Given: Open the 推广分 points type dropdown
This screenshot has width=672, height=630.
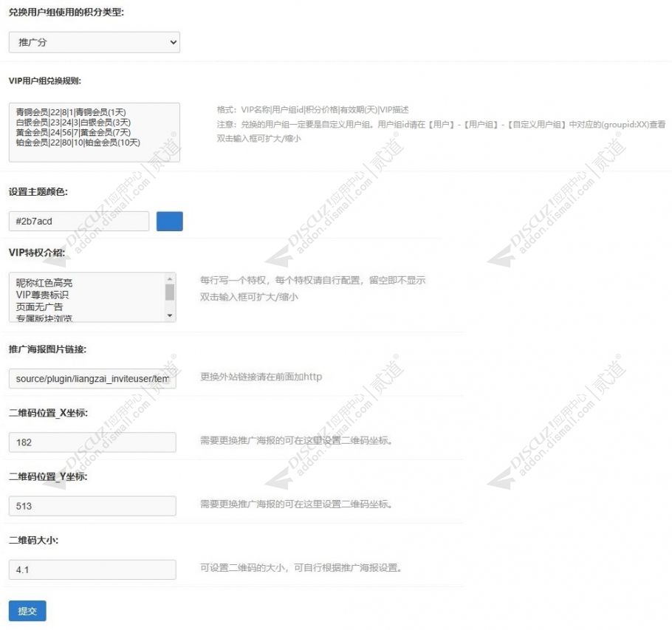Looking at the screenshot, I should [x=95, y=42].
